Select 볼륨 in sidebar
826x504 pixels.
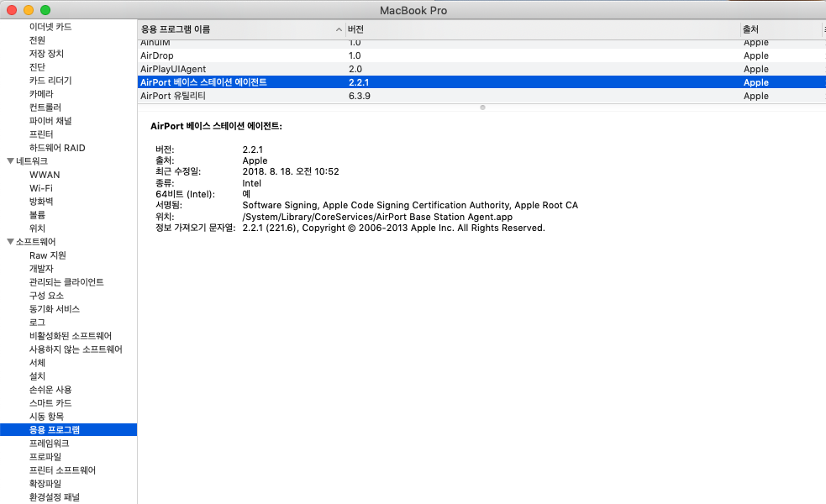pos(37,215)
